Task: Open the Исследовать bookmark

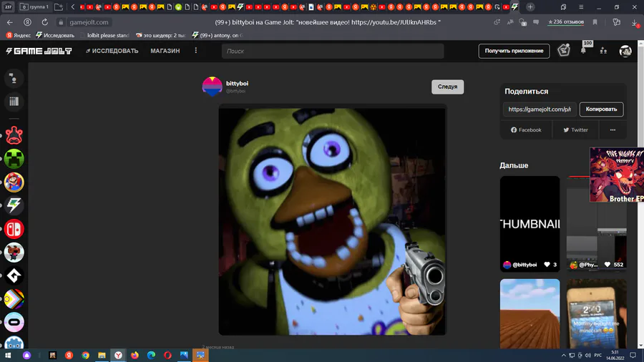Action: 55,35
